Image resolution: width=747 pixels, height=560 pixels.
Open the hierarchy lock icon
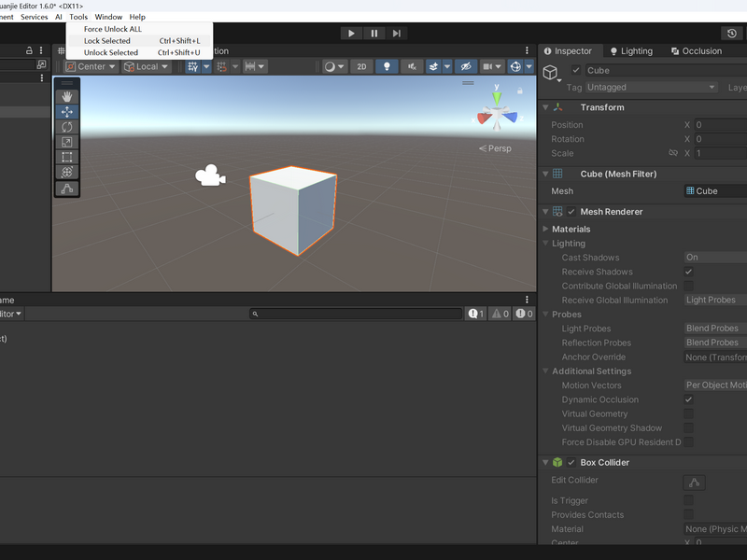click(x=29, y=50)
